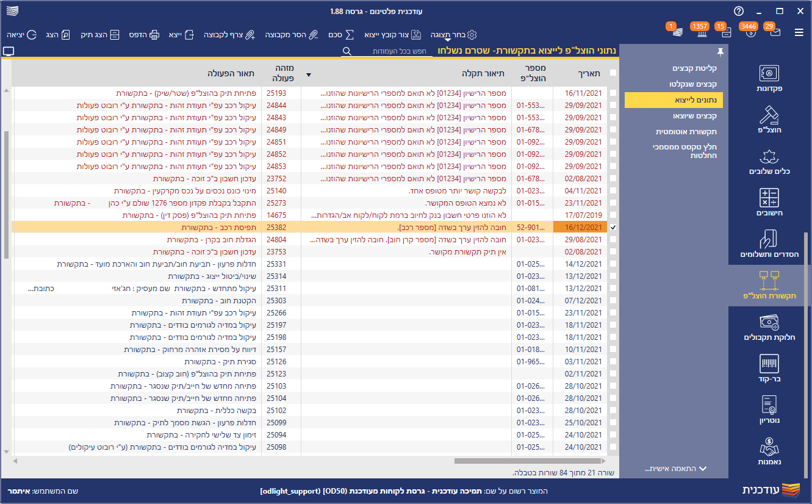Sort by the תיאור תקלה column header

483,74
